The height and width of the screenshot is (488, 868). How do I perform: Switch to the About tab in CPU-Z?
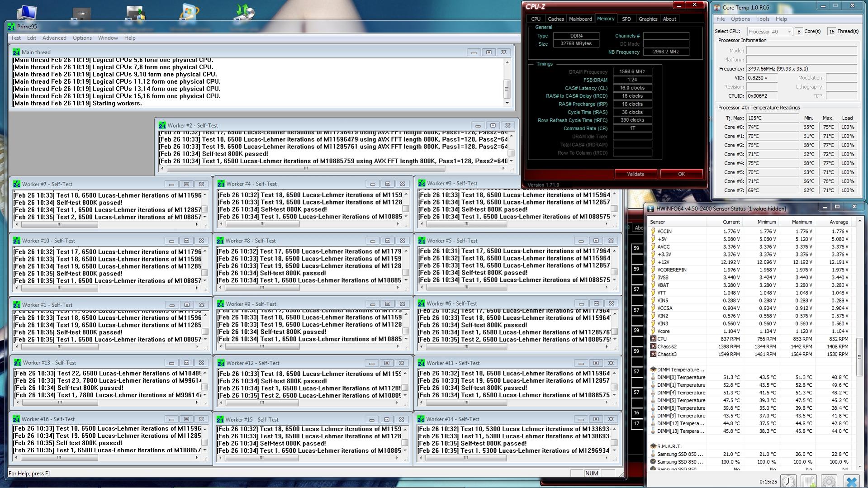click(669, 19)
